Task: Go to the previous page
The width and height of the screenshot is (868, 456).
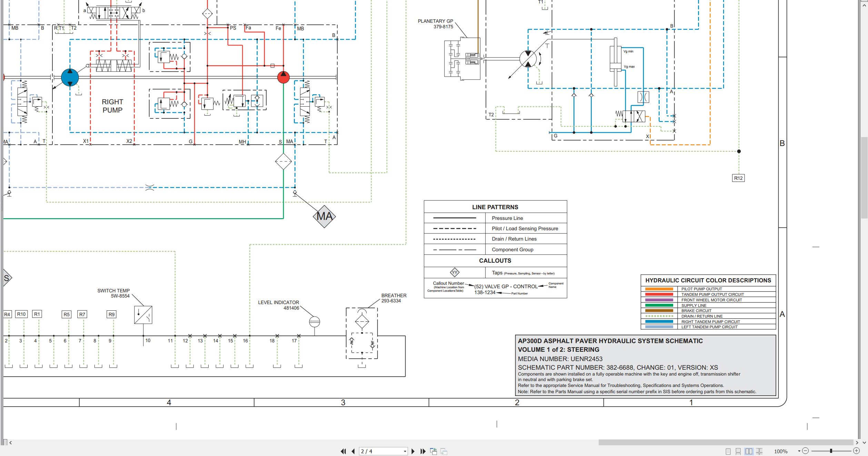Action: tap(353, 451)
